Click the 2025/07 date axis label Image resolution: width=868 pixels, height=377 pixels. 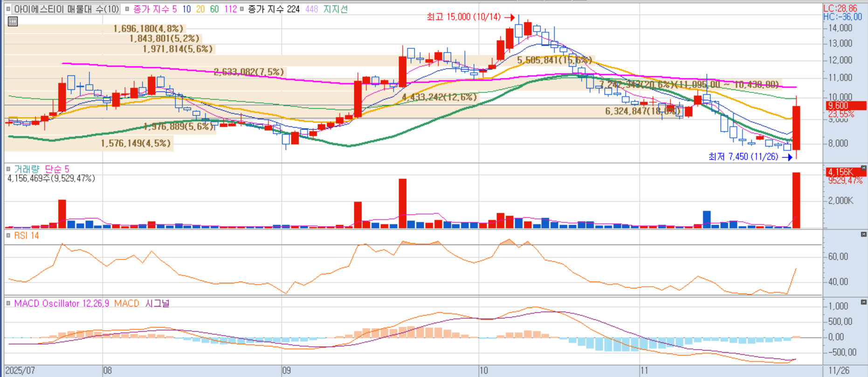(x=20, y=370)
